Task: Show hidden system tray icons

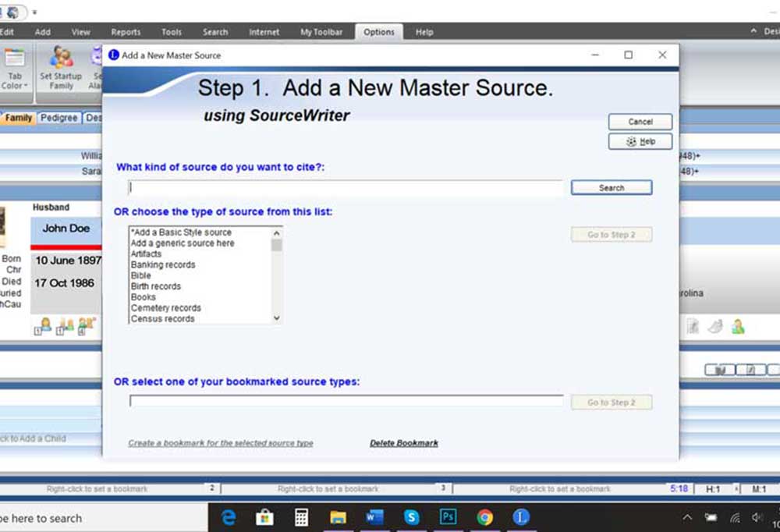Action: coord(687,517)
